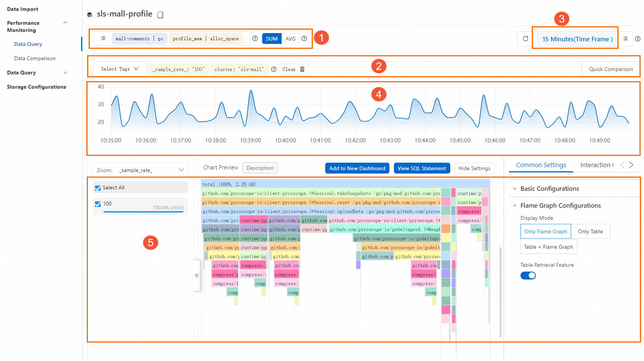Select Data Query under Performance Monitoring
The width and height of the screenshot is (644, 361).
28,44
